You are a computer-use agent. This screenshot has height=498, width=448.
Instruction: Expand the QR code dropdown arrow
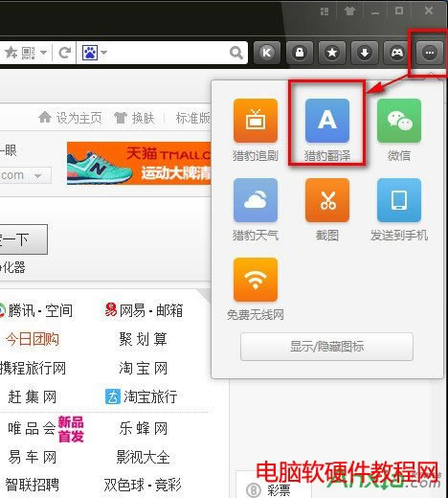[x=43, y=52]
